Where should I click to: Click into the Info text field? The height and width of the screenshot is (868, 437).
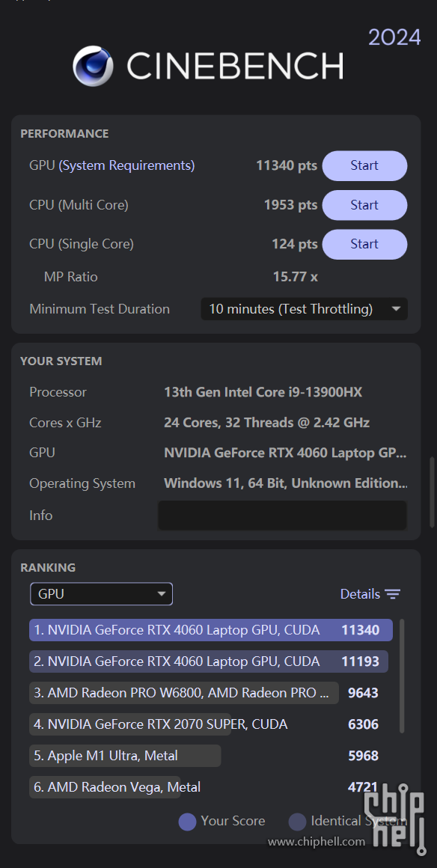pyautogui.click(x=282, y=516)
